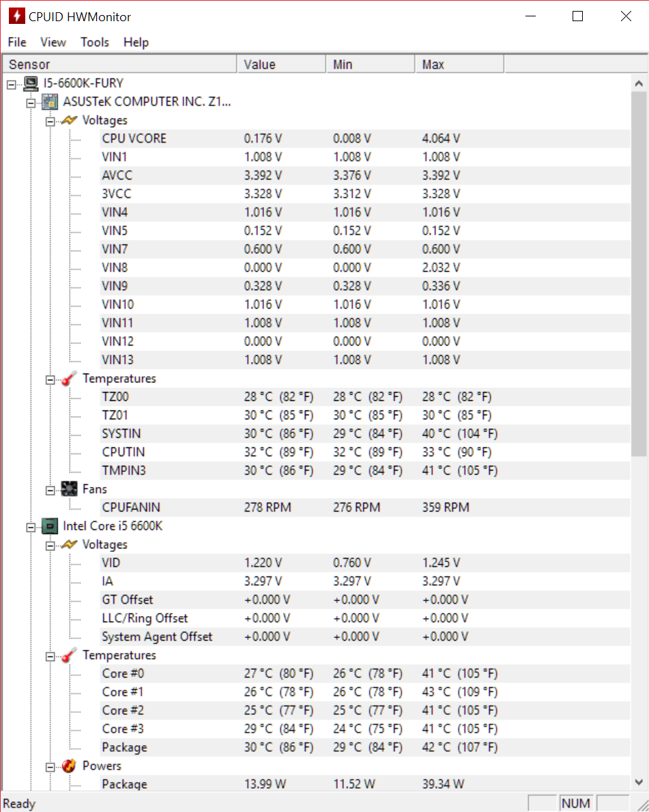Select the VIN10 row
The image size is (649, 812).
click(365, 305)
